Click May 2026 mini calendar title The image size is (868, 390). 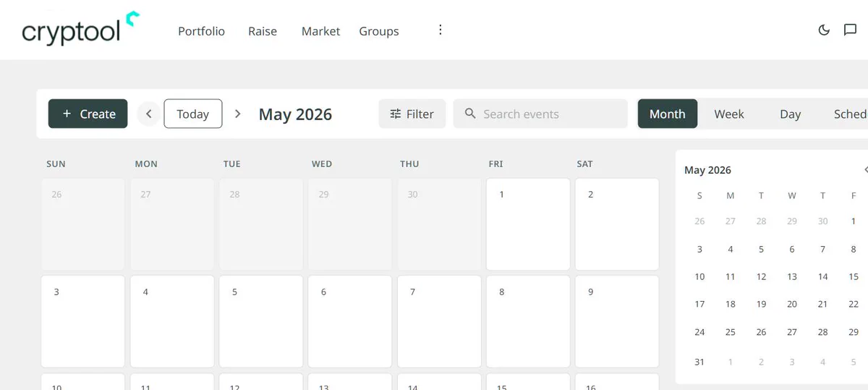707,170
